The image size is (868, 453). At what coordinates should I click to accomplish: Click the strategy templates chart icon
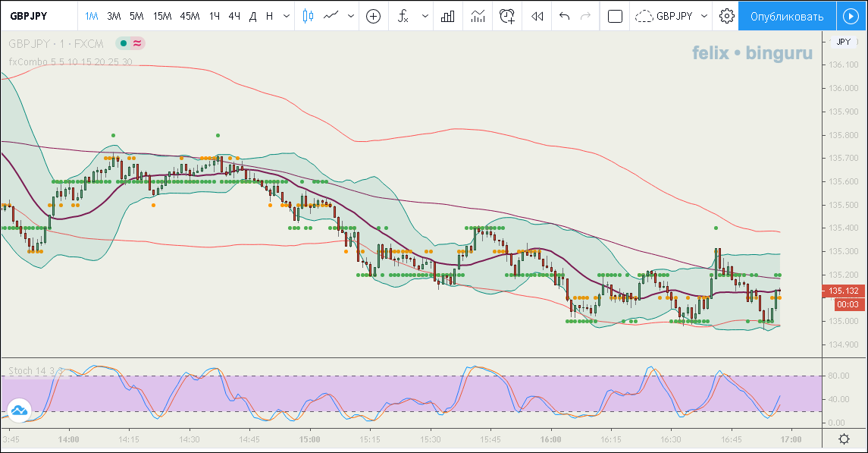(x=478, y=16)
